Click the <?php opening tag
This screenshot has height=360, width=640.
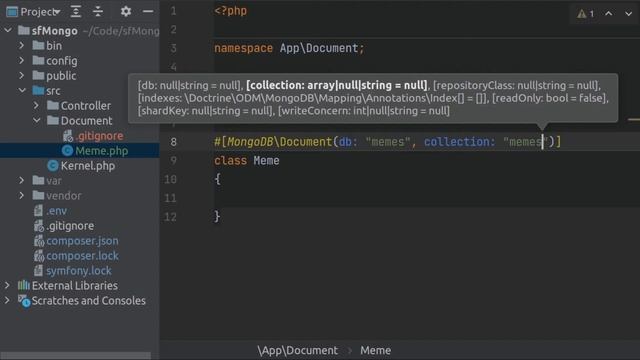point(231,11)
